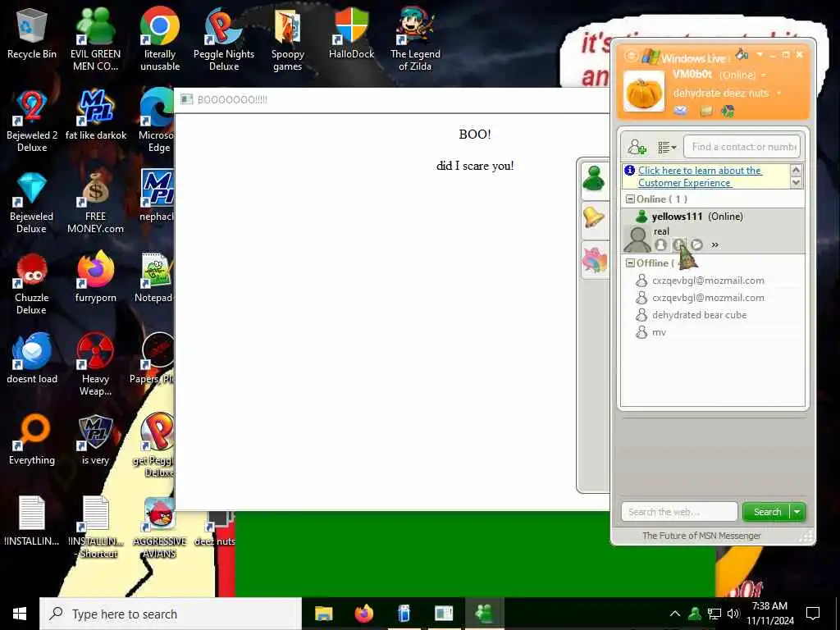Click the pumpkin display picture
Viewport: 840px width, 630px height.
coord(643,92)
